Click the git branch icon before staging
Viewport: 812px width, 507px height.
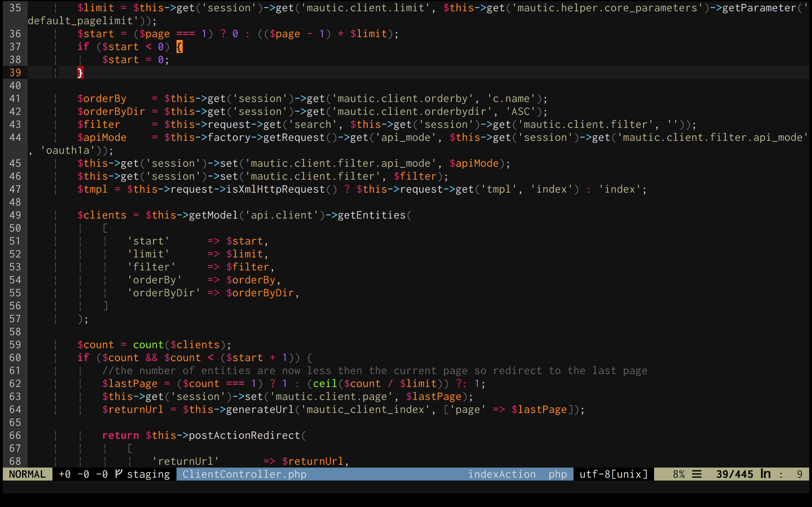tap(118, 474)
